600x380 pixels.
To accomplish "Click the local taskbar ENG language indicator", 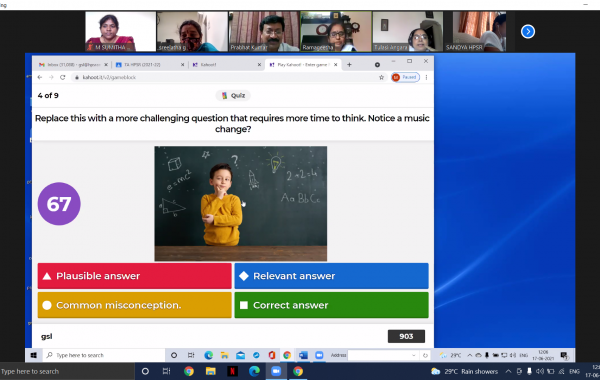I will pyautogui.click(x=574, y=371).
